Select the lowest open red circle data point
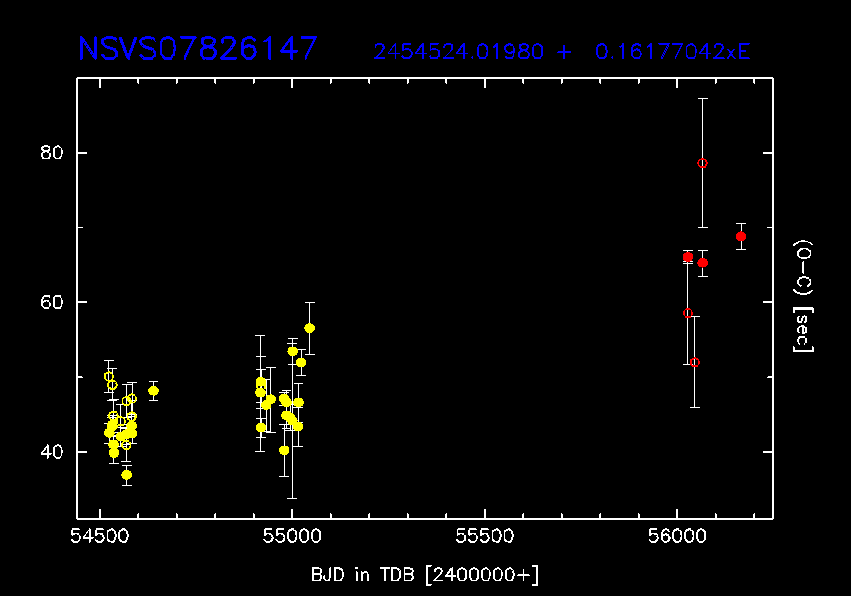The image size is (851, 596). 695,362
